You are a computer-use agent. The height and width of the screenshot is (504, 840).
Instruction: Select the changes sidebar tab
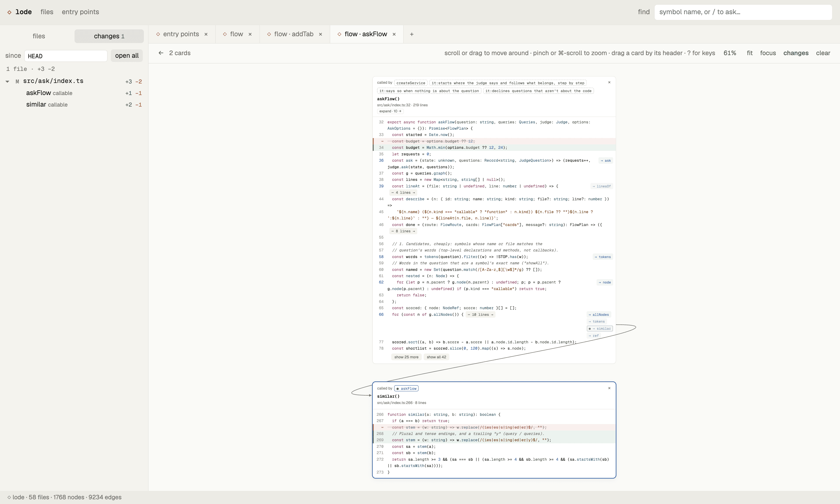(x=109, y=36)
